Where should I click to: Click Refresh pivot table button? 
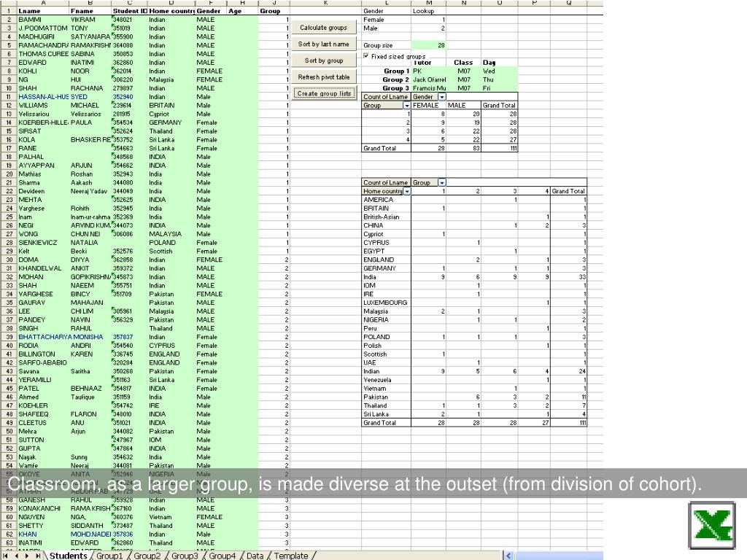pos(323,77)
